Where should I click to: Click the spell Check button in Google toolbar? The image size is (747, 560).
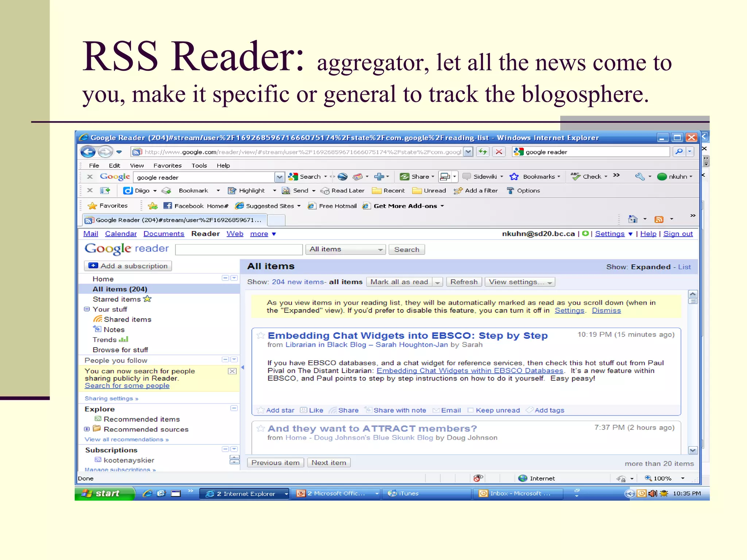point(588,177)
